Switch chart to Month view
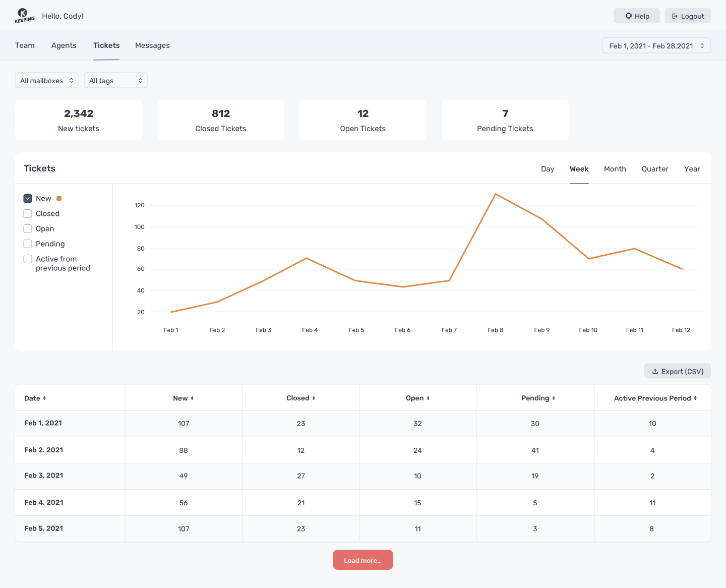726x588 pixels. (615, 169)
